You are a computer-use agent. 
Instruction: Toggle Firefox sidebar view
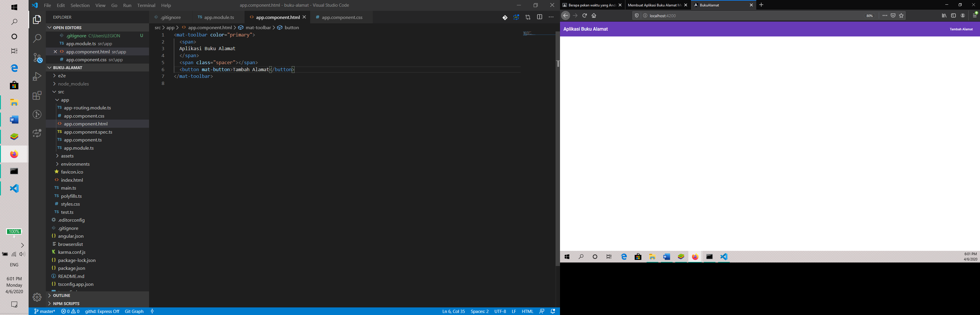tap(953, 15)
